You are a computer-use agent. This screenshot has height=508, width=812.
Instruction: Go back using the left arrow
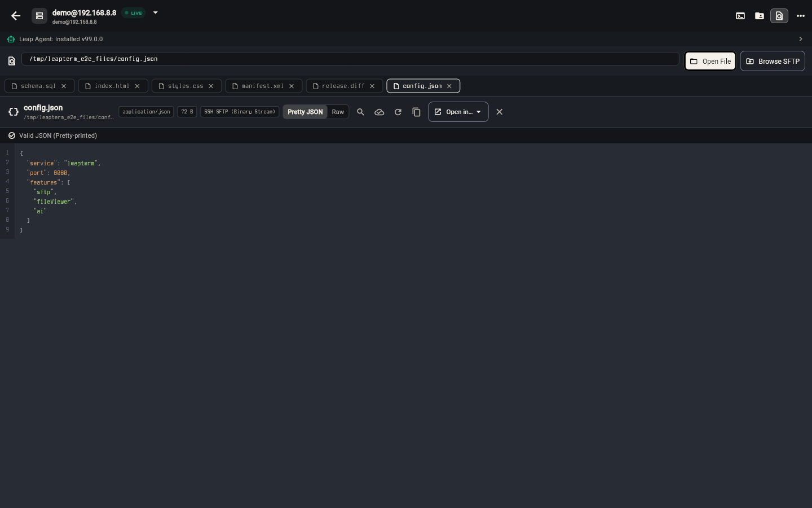[x=16, y=16]
